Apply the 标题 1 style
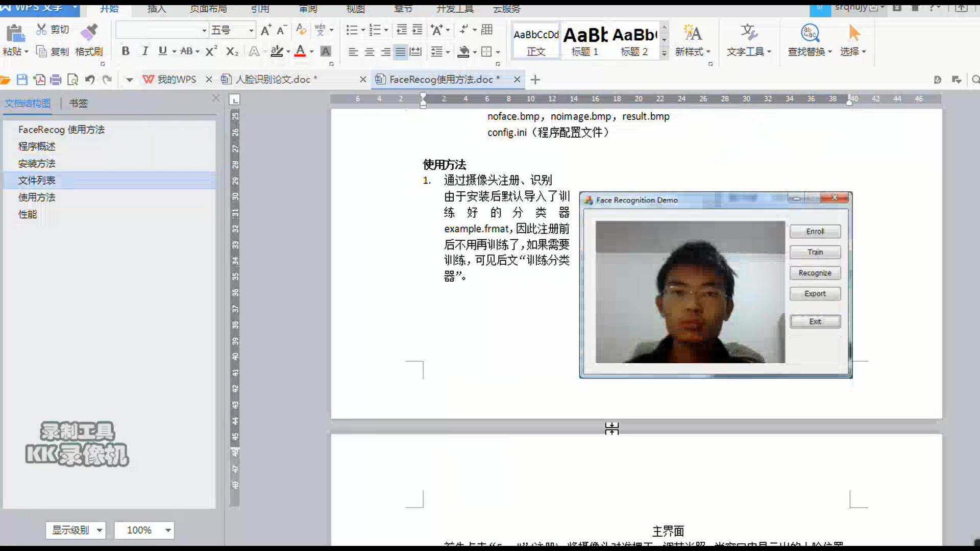This screenshot has height=551, width=980. [x=585, y=41]
